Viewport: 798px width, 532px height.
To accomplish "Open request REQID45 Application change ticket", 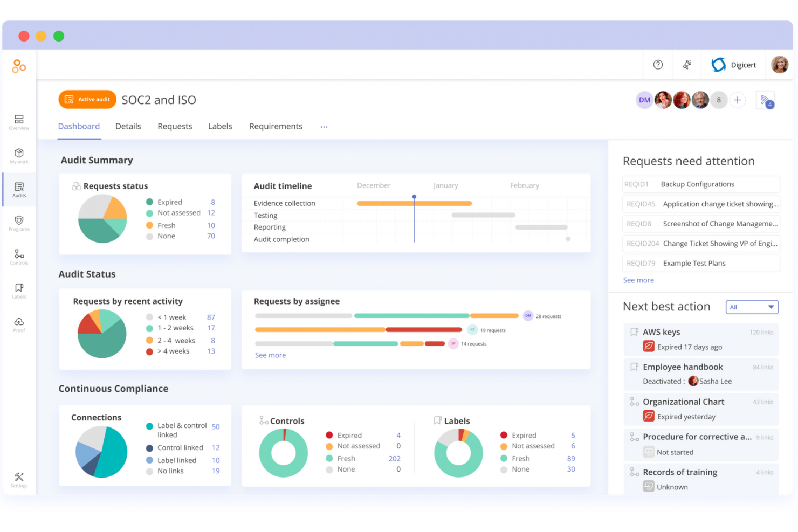I will (701, 204).
